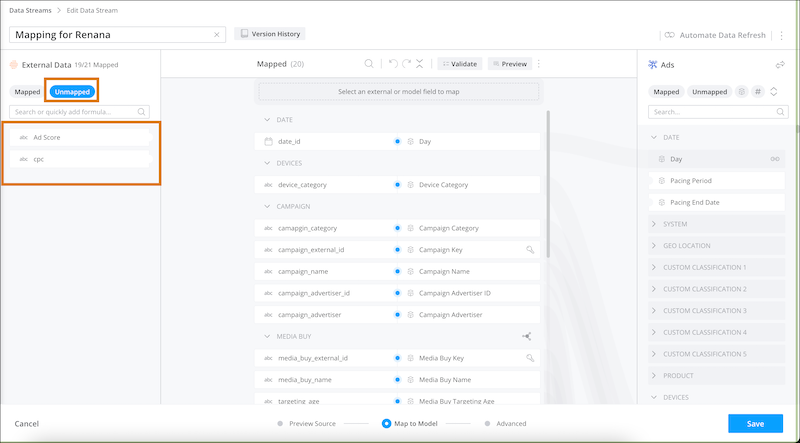Save the data stream mapping
800x443 pixels.
[x=755, y=424]
